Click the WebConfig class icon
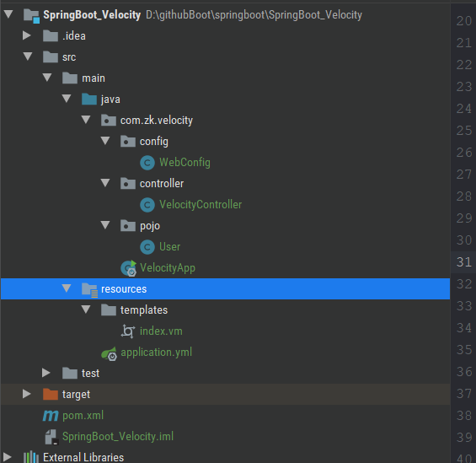476x463 pixels. tap(147, 163)
